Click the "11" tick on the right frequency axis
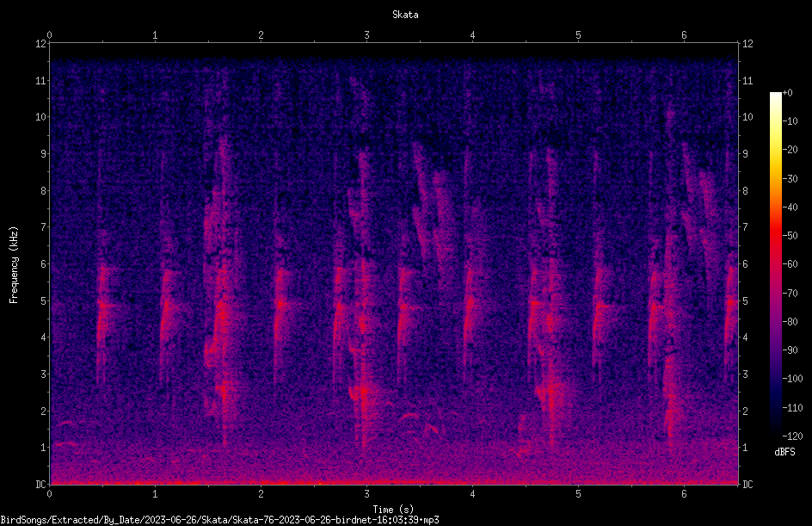The width and height of the screenshot is (812, 526). click(x=747, y=80)
